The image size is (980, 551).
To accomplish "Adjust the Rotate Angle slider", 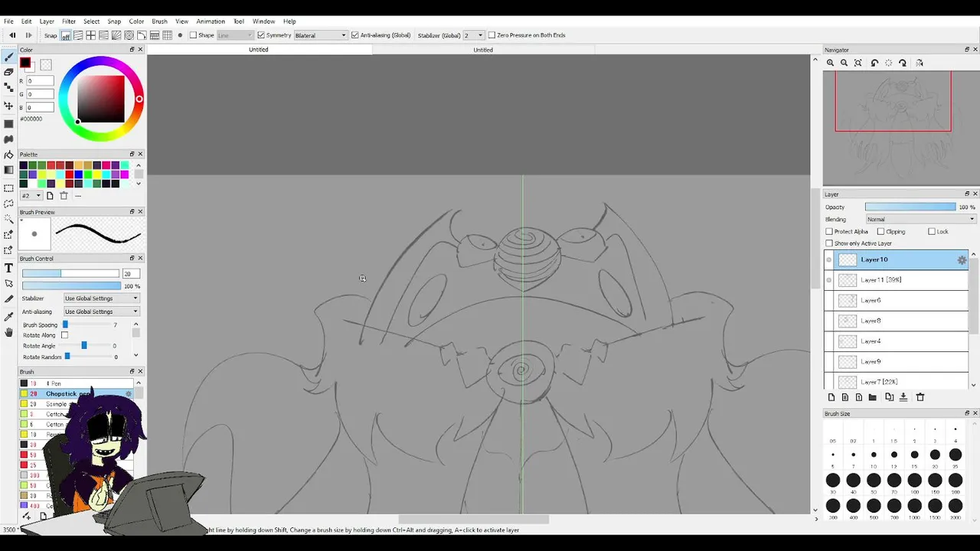I will [83, 346].
